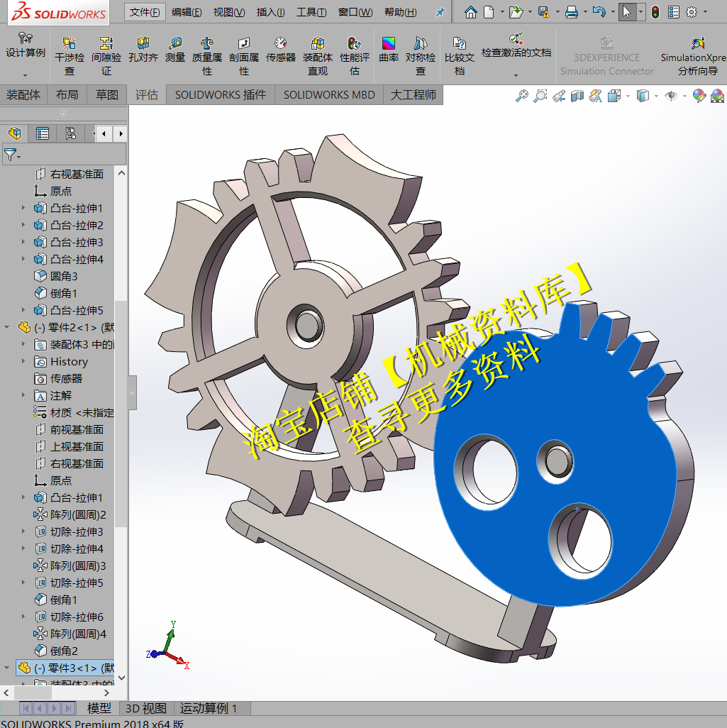Click the Section View icon in view toolbar
The height and width of the screenshot is (728, 727).
[x=577, y=96]
